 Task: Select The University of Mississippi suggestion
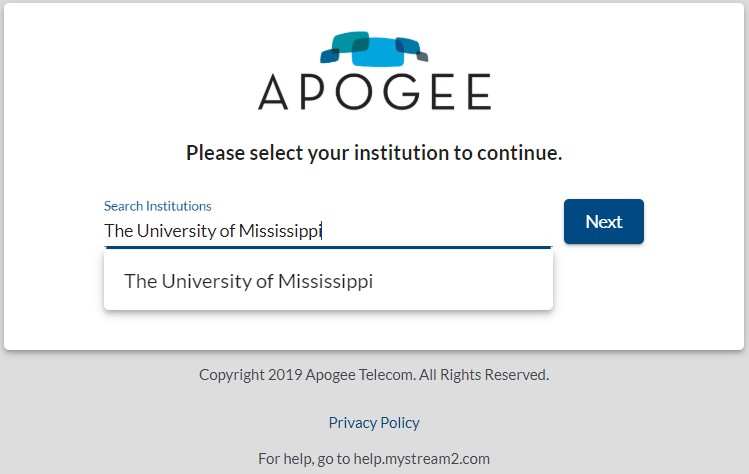tap(328, 281)
